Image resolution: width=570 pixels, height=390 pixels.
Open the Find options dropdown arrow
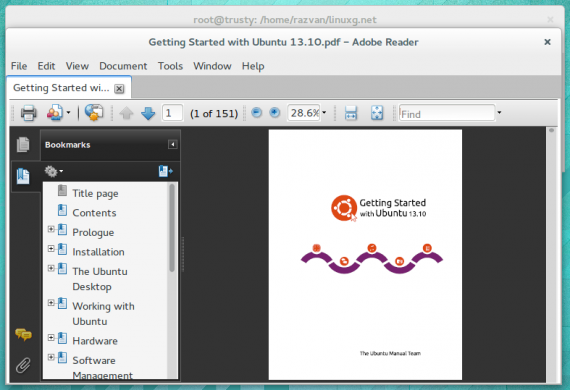499,113
